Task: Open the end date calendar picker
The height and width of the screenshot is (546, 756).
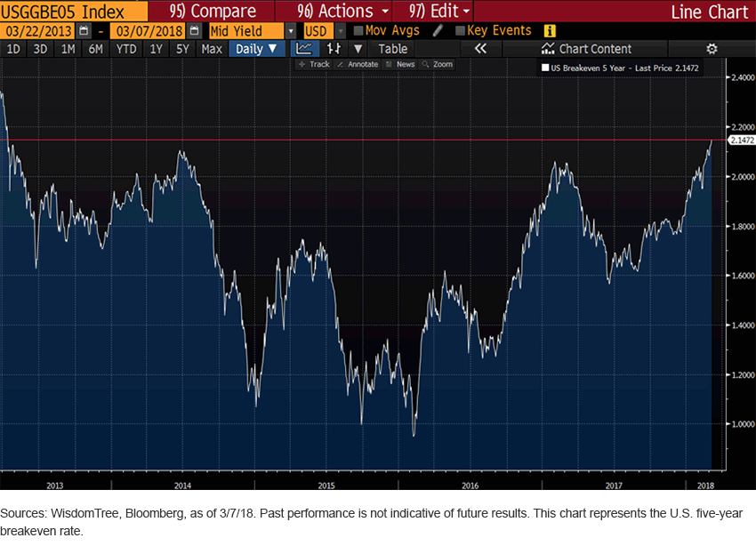Action: click(x=194, y=31)
